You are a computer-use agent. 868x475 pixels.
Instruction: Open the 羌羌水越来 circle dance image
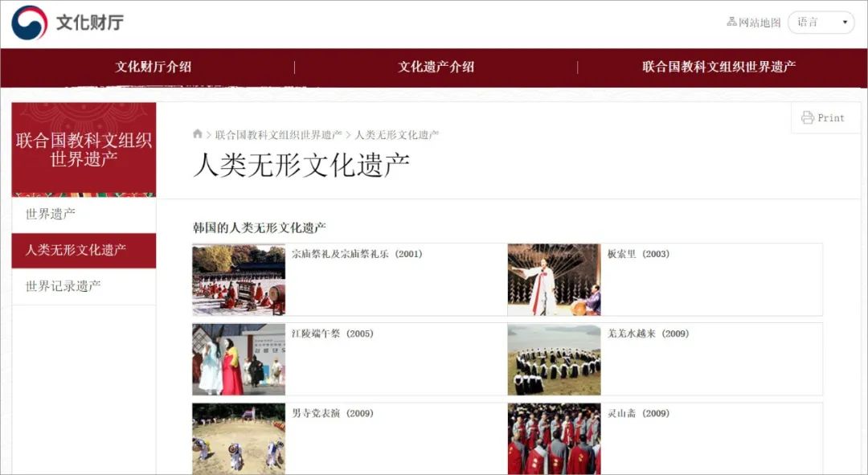point(554,358)
